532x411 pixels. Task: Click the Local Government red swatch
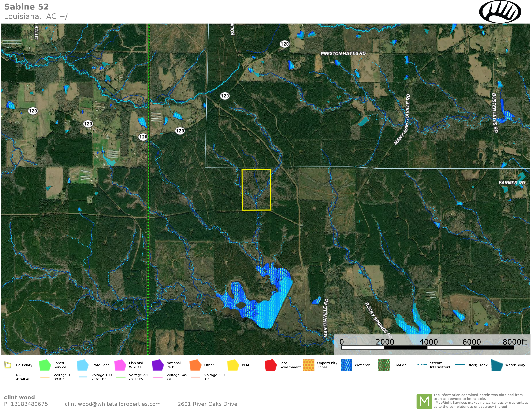point(270,365)
